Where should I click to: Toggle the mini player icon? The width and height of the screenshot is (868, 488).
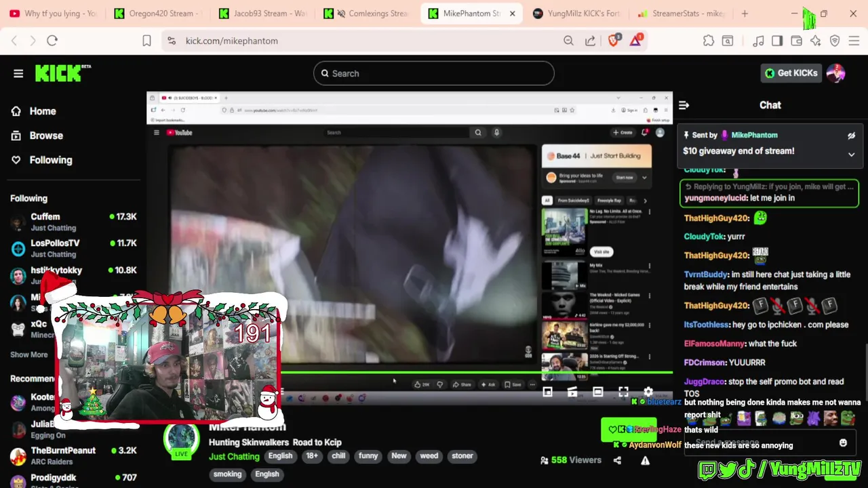coord(547,392)
